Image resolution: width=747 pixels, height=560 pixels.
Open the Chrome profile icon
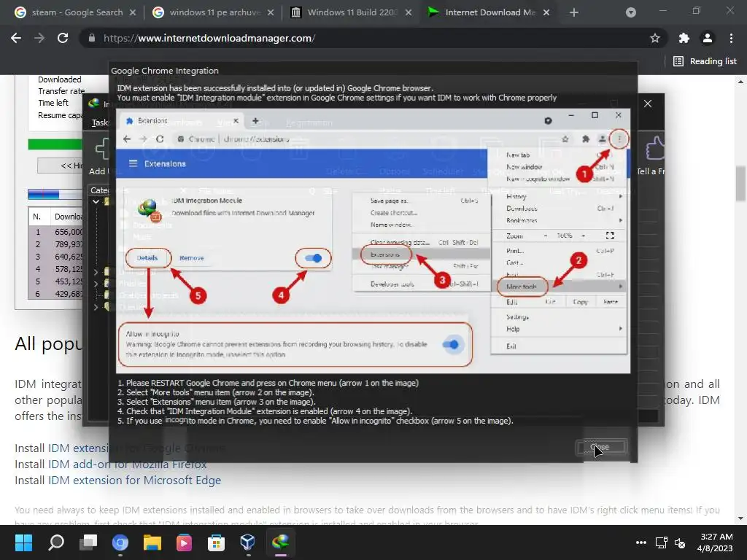[x=708, y=38]
